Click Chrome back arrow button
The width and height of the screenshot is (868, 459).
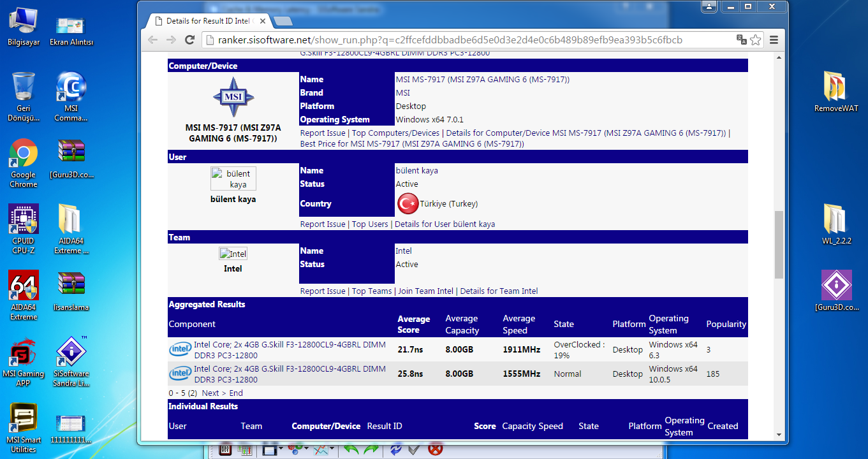pyautogui.click(x=152, y=40)
